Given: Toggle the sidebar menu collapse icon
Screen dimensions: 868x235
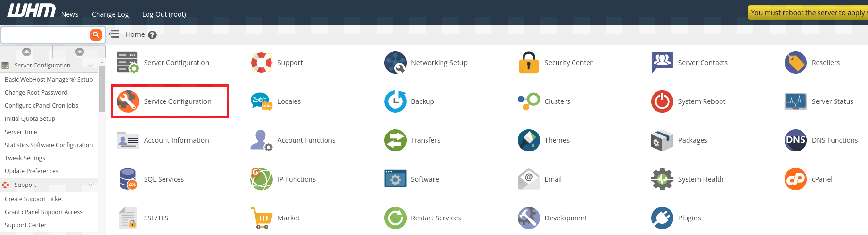Looking at the screenshot, I should pos(114,34).
